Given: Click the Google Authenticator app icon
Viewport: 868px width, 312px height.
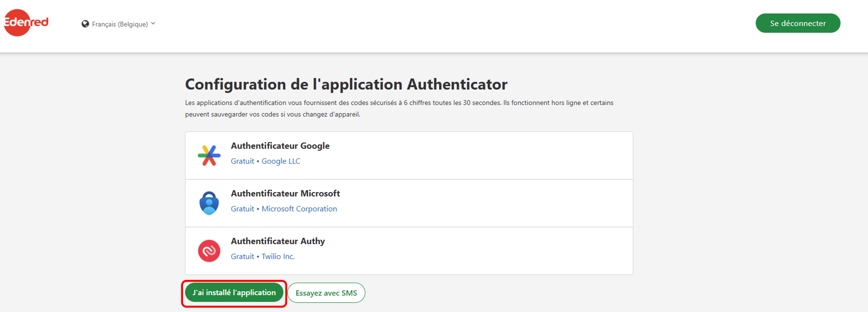Looking at the screenshot, I should (x=209, y=156).
